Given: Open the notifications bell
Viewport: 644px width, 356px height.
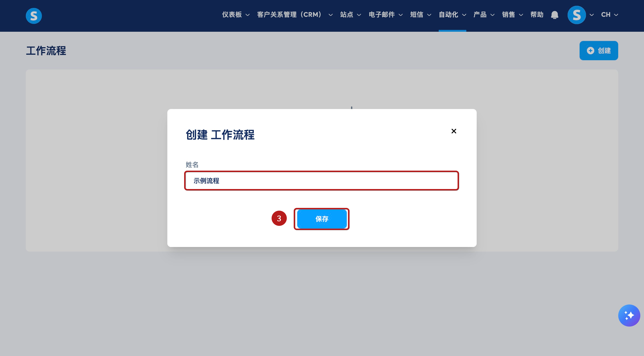Looking at the screenshot, I should (x=554, y=15).
